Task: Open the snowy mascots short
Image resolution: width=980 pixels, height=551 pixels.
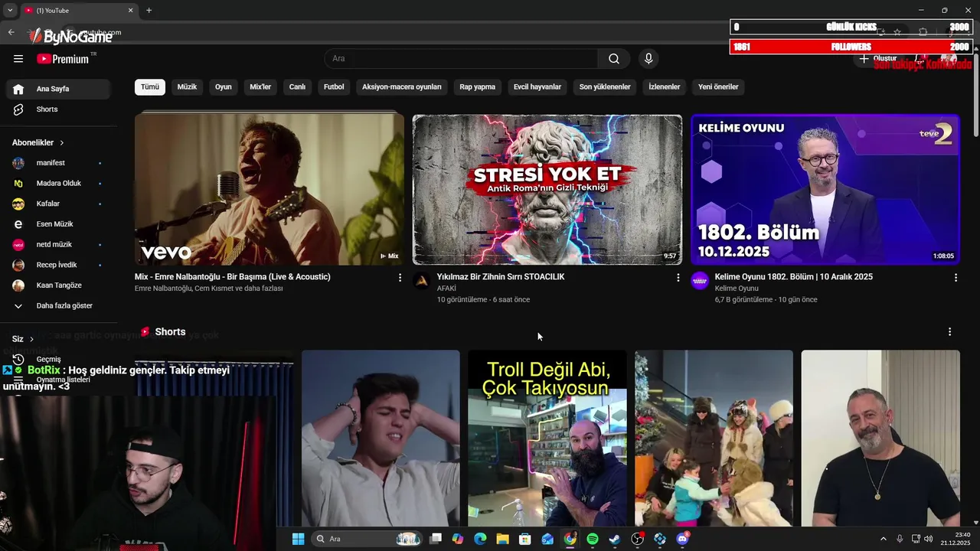Action: click(714, 439)
